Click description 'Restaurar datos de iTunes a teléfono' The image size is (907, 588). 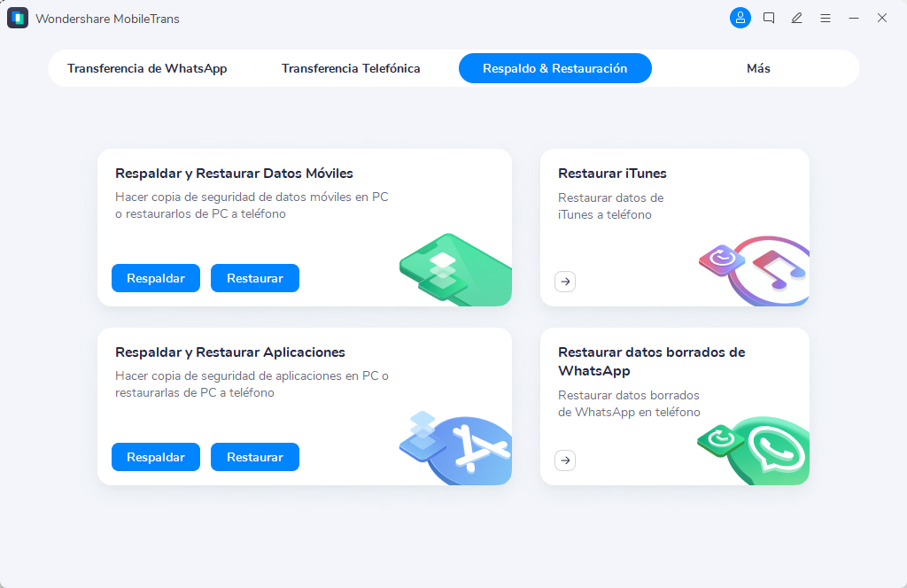[x=611, y=205]
